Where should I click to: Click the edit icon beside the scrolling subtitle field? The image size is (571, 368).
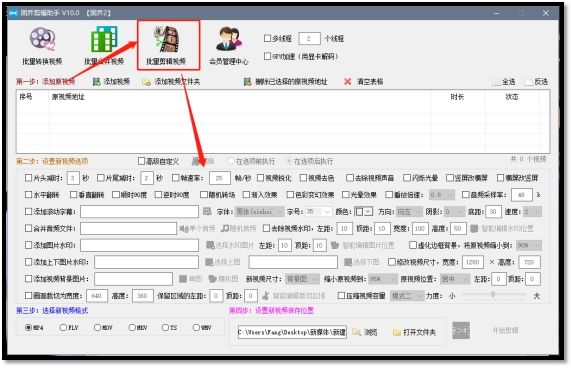click(207, 211)
